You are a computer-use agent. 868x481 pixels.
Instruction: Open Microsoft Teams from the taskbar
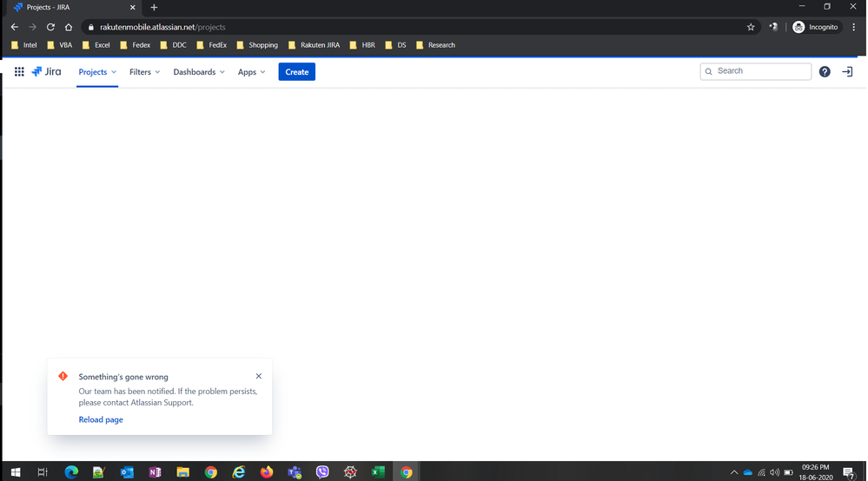pyautogui.click(x=295, y=471)
